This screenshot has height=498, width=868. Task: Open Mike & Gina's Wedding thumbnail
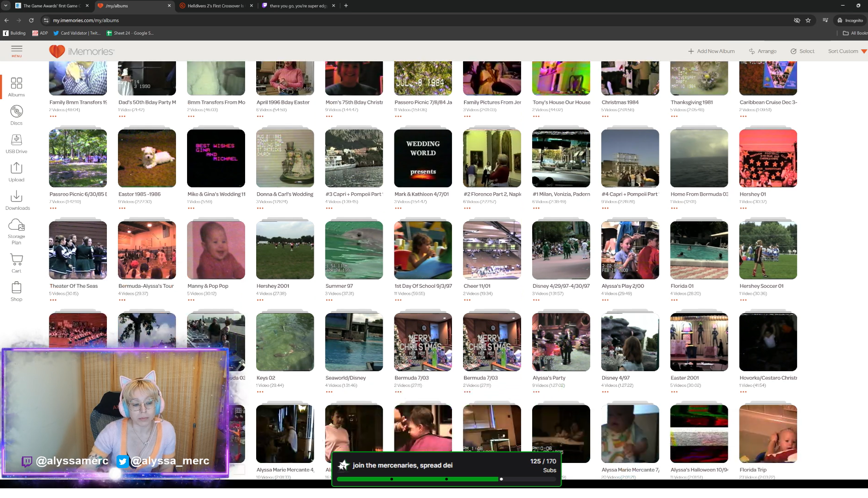pyautogui.click(x=216, y=158)
